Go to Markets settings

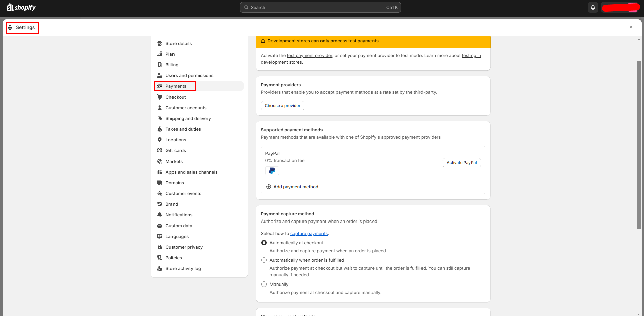coord(199,161)
